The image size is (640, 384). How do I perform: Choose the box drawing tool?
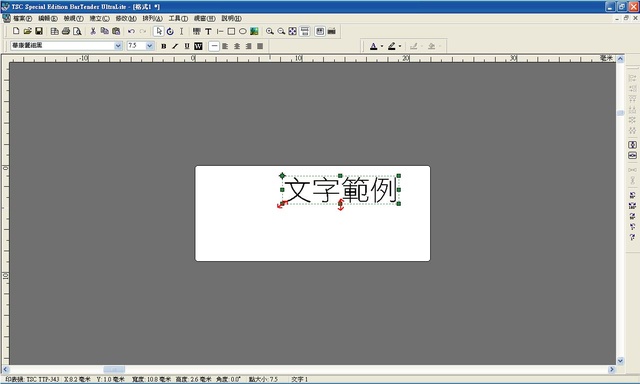[x=231, y=31]
